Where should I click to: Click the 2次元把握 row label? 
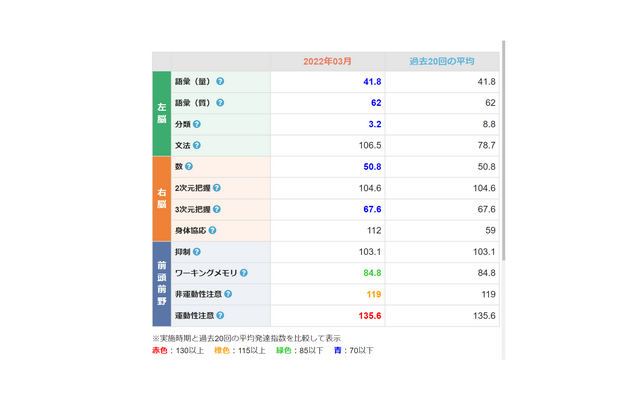[193, 188]
